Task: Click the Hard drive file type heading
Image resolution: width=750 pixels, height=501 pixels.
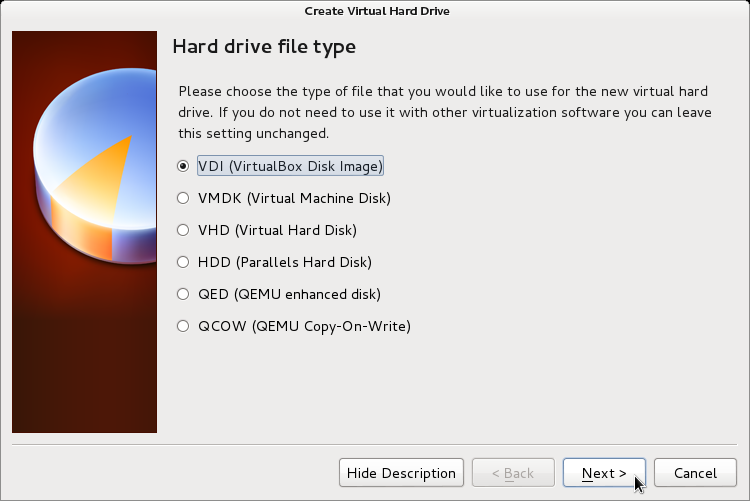Action: click(264, 47)
